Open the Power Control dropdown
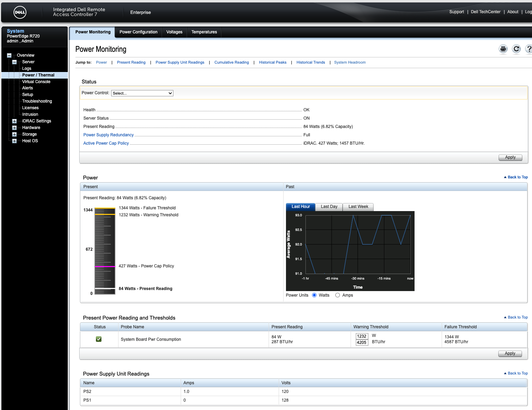 142,93
